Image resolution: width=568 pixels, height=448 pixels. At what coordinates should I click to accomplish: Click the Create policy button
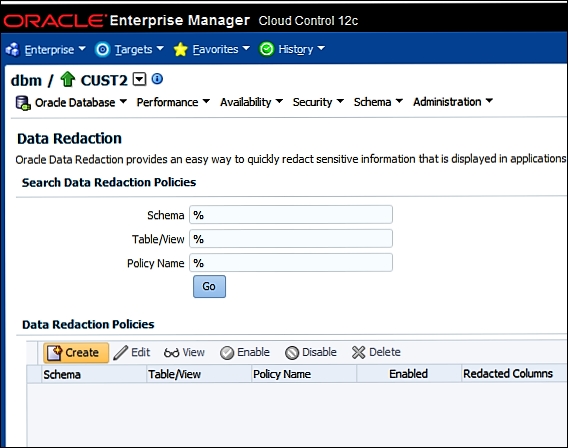[x=76, y=352]
